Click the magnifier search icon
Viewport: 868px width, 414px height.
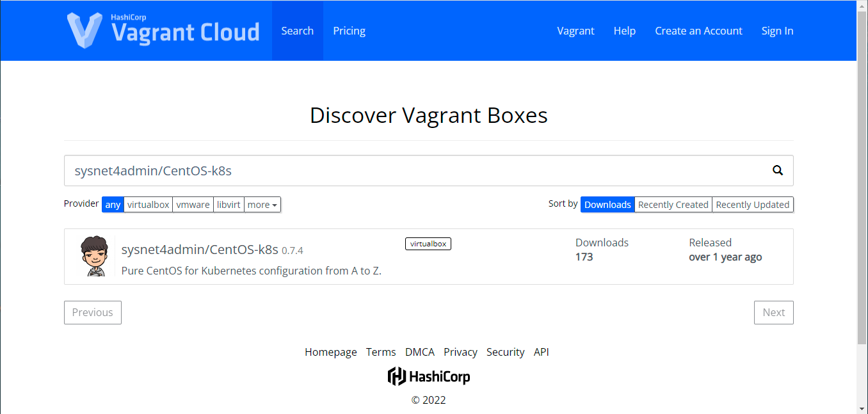[778, 170]
